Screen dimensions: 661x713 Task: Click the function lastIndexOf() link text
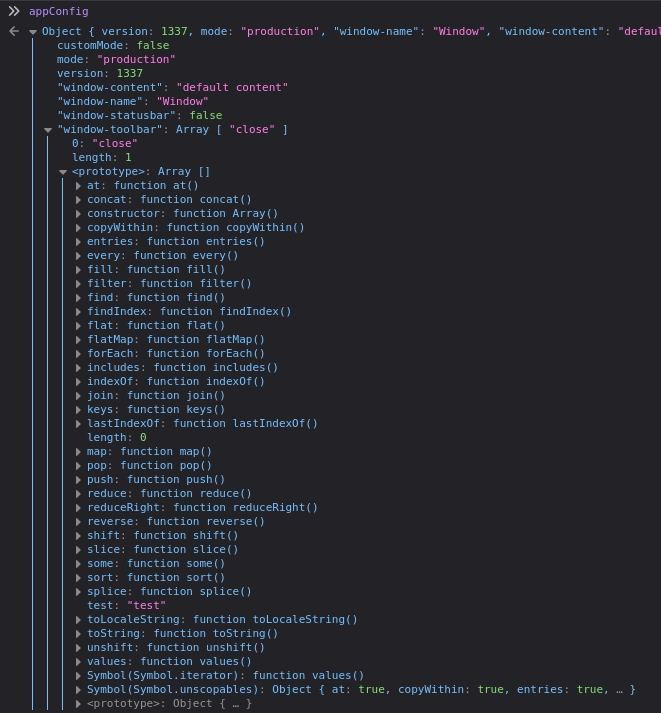click(x=245, y=424)
